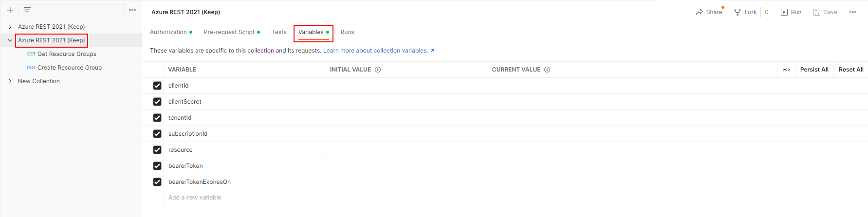Uncheck the clientSecret variable checkbox

point(157,102)
